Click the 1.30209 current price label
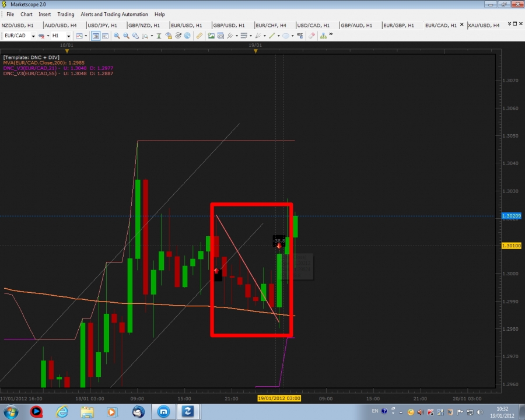The image size is (525, 420). tap(511, 216)
